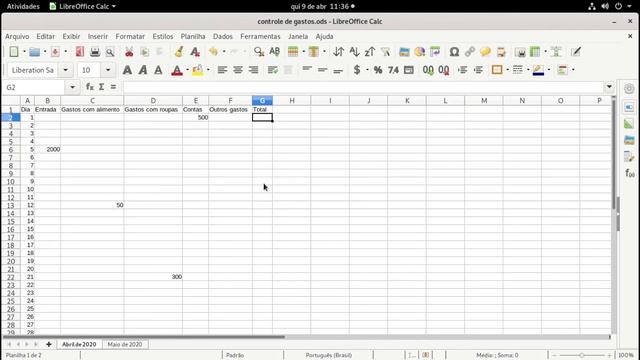
Task: Click the Sum sigma icon
Action: click(102, 87)
